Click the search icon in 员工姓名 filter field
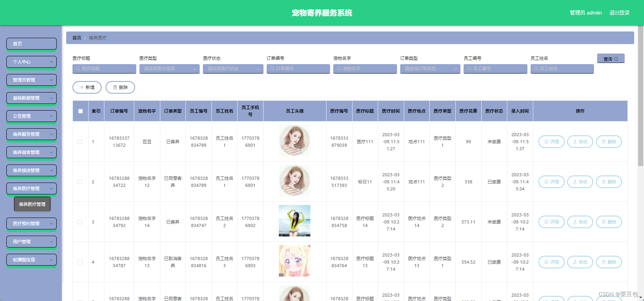The image size is (644, 301). point(536,68)
